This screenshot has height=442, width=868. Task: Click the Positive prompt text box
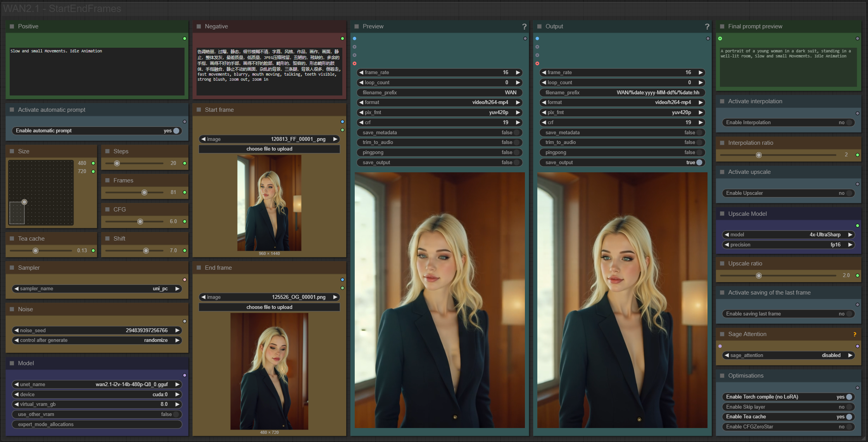pyautogui.click(x=97, y=72)
